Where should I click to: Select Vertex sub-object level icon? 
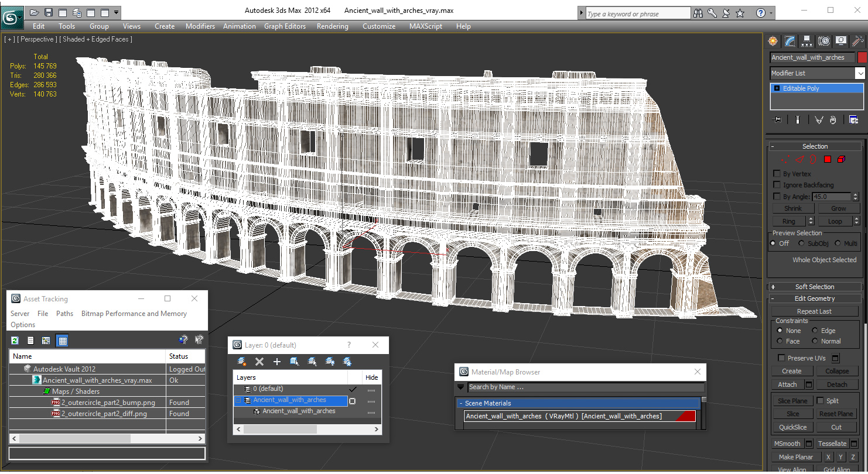[787, 159]
